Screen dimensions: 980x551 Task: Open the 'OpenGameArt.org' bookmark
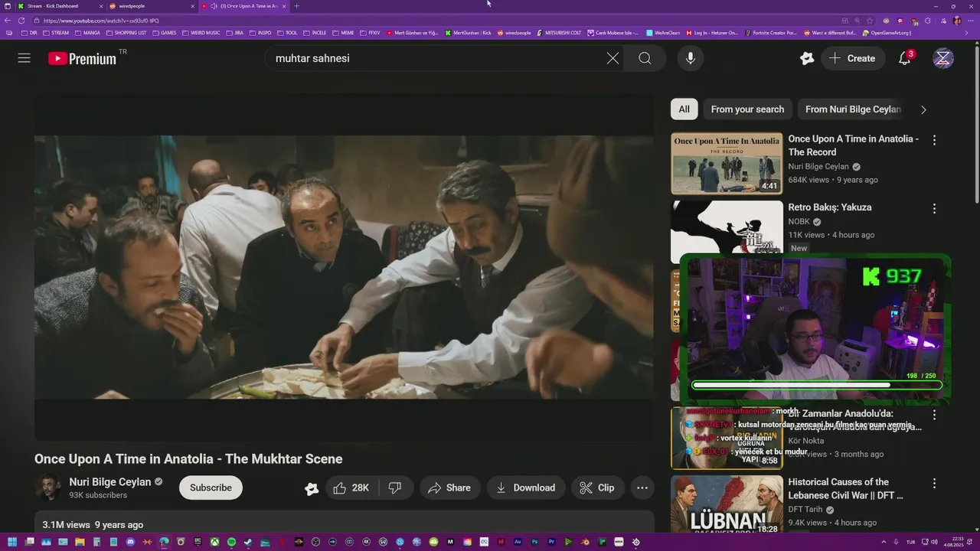[887, 33]
